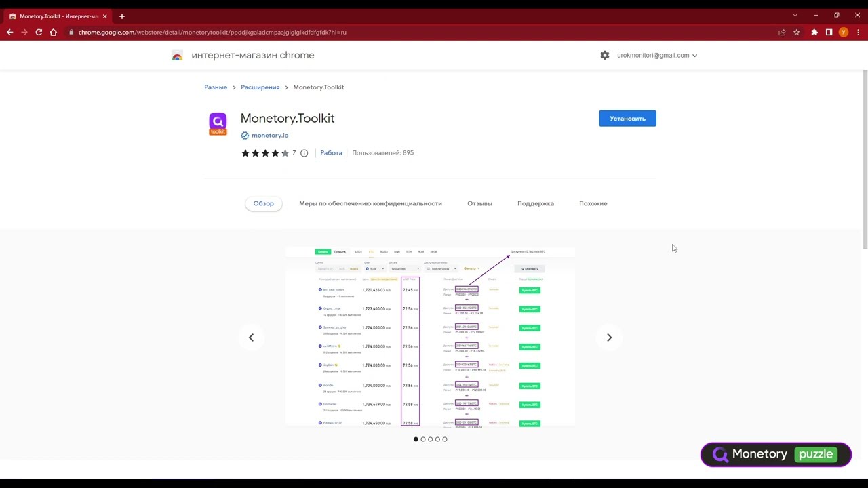Viewport: 868px width, 488px height.
Task: Click the page vertical scrollbar
Action: click(x=865, y=159)
